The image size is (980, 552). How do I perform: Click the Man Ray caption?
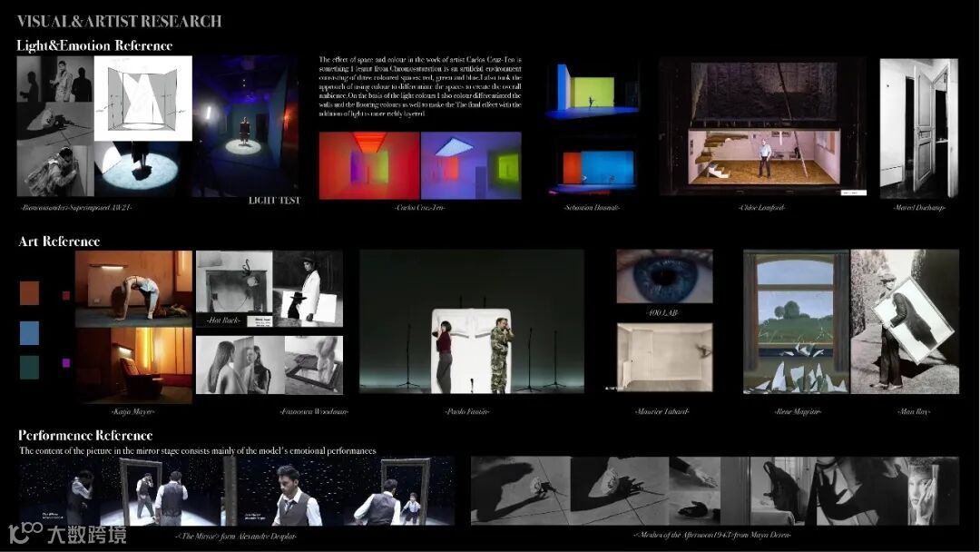[x=914, y=411]
